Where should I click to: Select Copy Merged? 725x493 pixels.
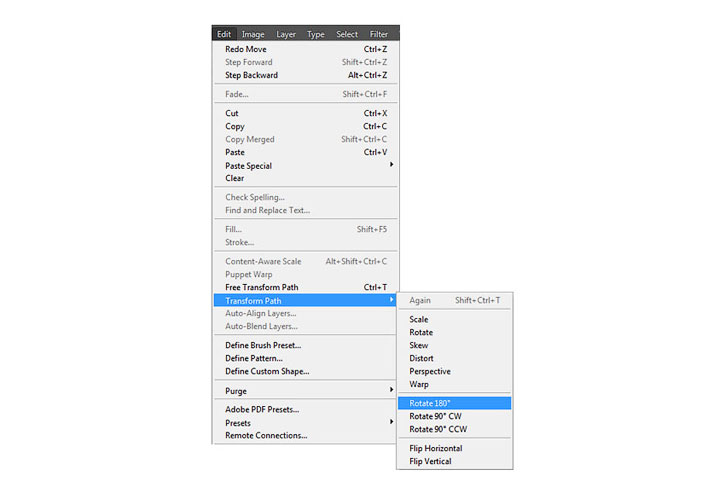tap(306, 139)
